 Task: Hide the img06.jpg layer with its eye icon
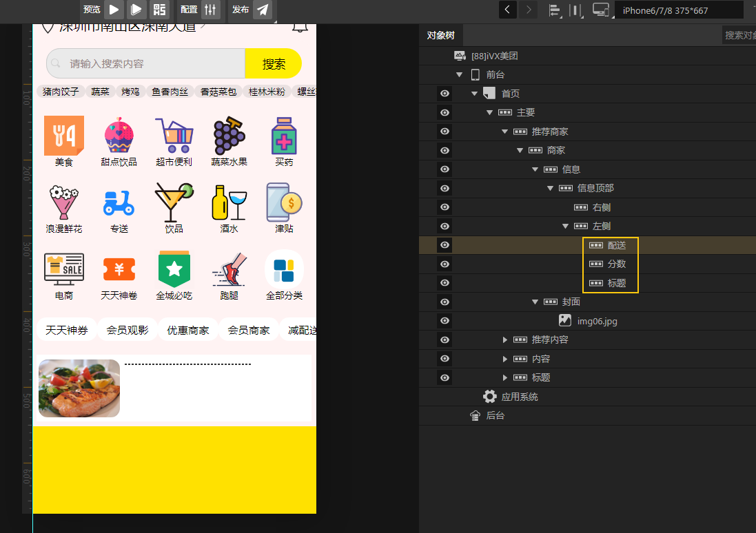click(x=445, y=320)
